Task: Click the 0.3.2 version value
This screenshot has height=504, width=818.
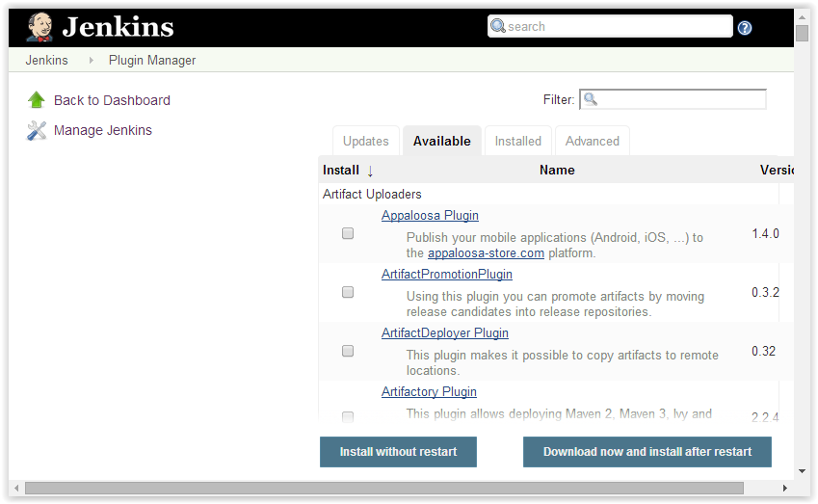Action: (765, 292)
